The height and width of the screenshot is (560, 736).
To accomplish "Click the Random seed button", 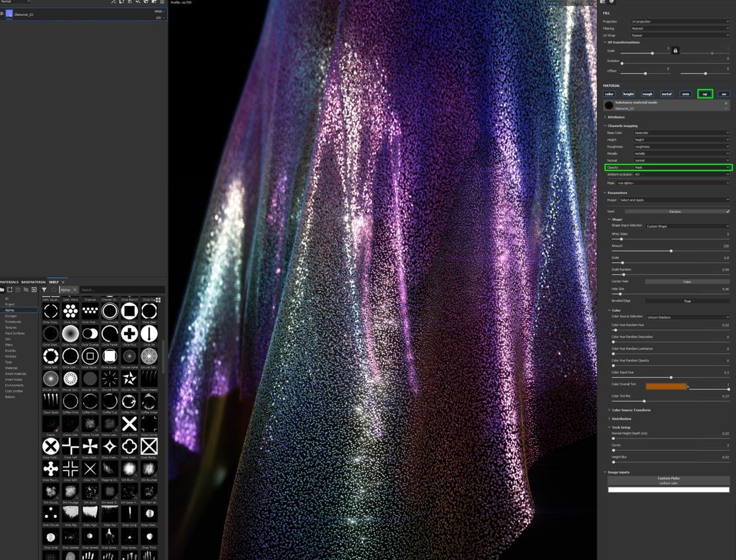I will (x=674, y=212).
